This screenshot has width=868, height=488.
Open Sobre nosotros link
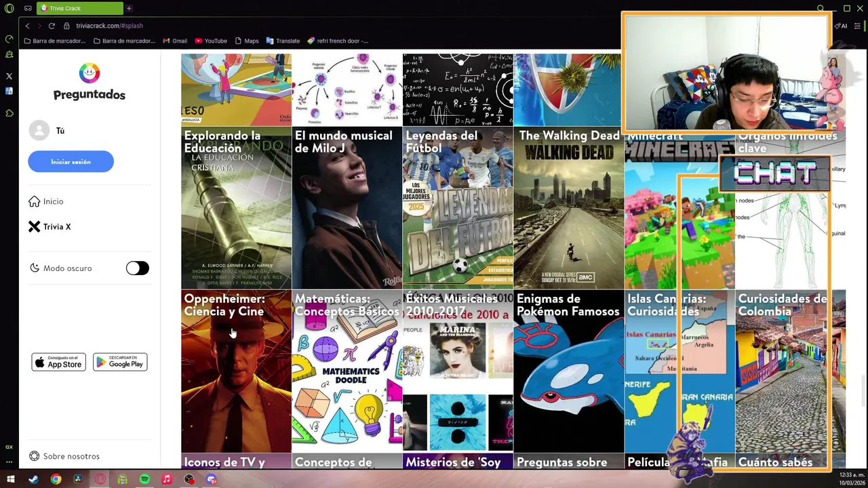coord(64,456)
